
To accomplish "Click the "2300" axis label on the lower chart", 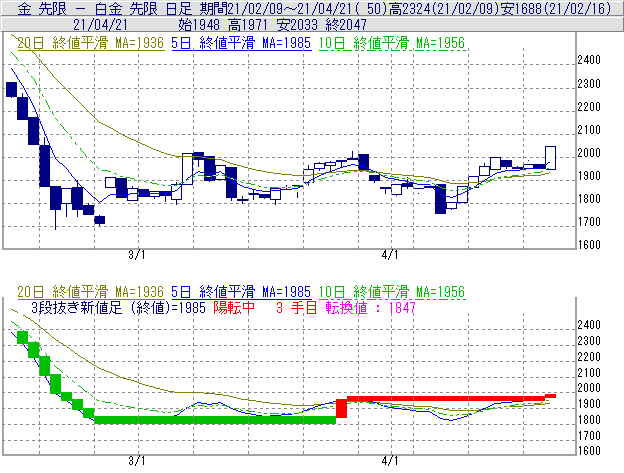I will click(x=589, y=341).
